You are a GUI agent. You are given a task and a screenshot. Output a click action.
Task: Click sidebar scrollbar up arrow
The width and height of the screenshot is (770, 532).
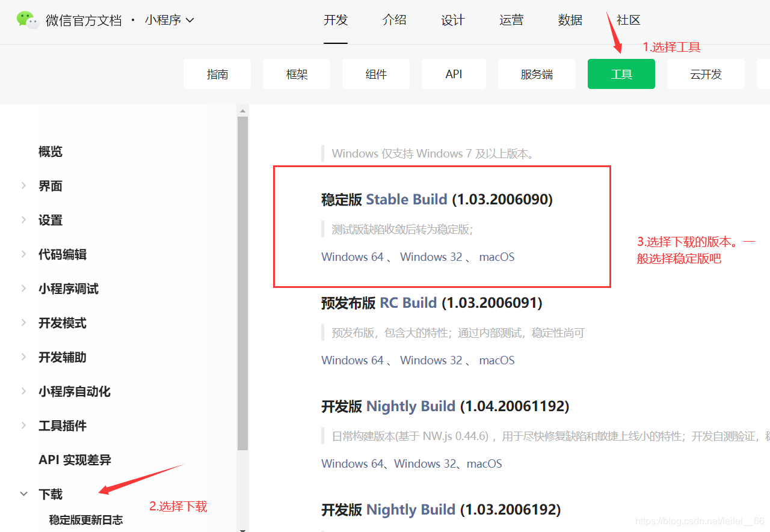click(x=242, y=111)
